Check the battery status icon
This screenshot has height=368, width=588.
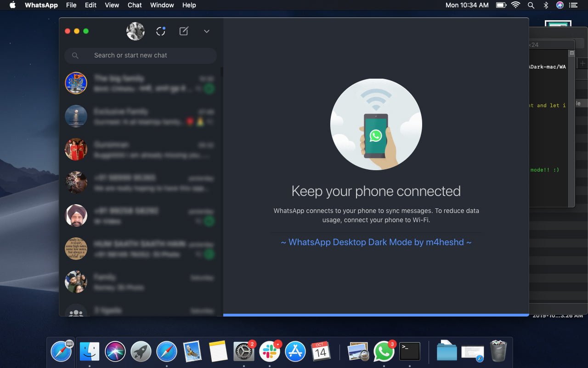coord(501,5)
